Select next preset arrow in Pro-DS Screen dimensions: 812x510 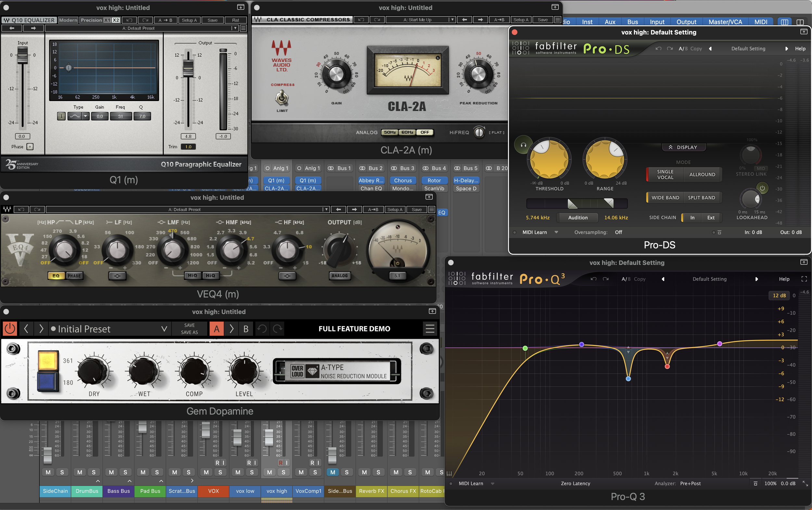786,49
